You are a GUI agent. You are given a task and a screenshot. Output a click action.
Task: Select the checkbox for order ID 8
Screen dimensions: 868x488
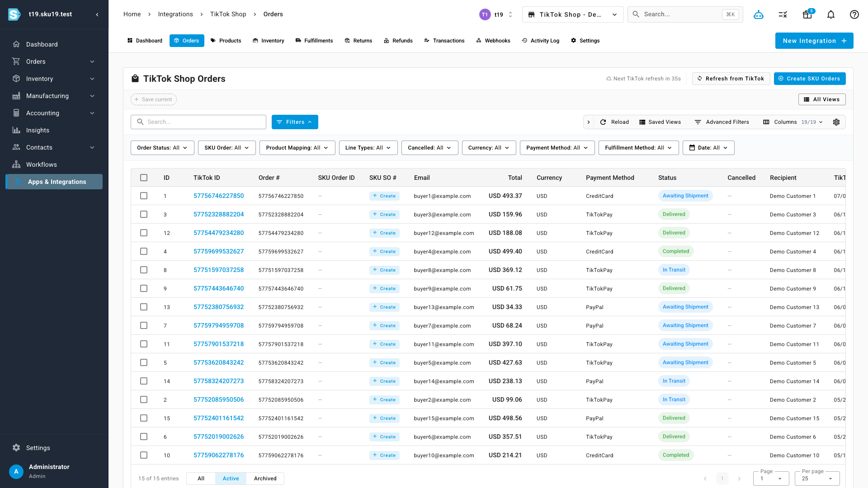tap(144, 270)
